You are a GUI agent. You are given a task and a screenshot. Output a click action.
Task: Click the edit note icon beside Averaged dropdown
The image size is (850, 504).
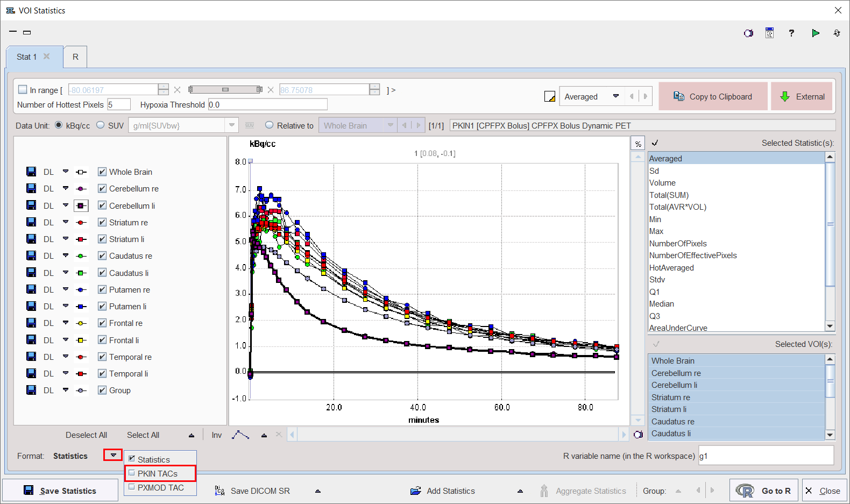pyautogui.click(x=549, y=96)
